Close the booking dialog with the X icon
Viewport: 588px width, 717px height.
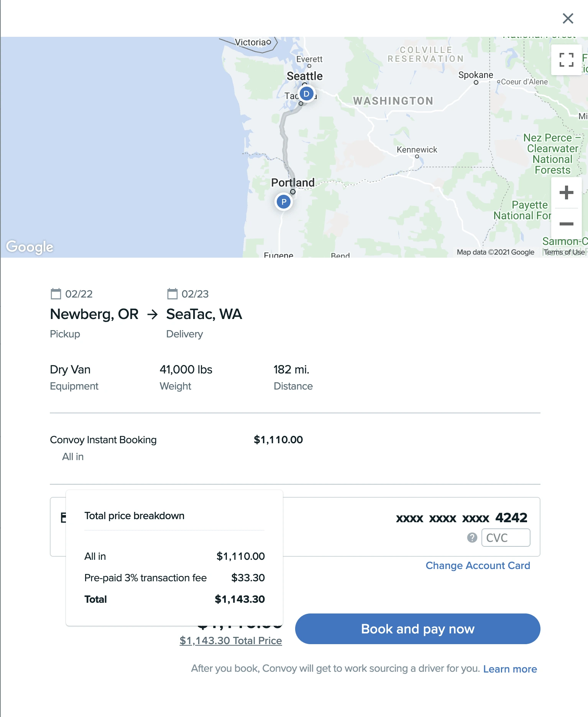[x=568, y=18]
